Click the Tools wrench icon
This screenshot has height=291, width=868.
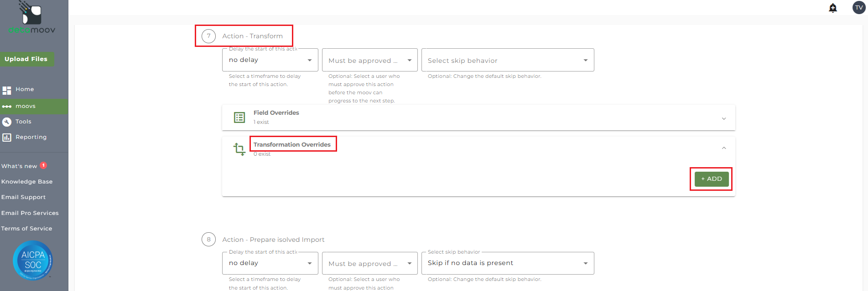[7, 122]
